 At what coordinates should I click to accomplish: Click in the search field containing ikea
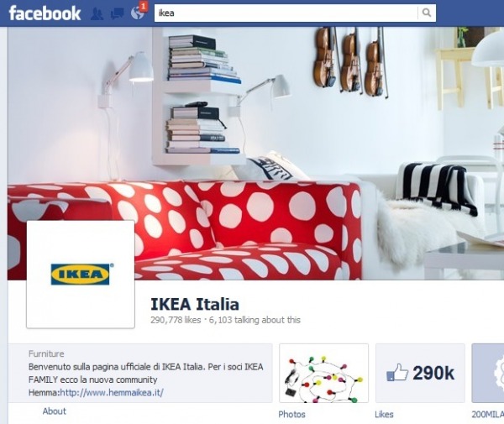(286, 13)
